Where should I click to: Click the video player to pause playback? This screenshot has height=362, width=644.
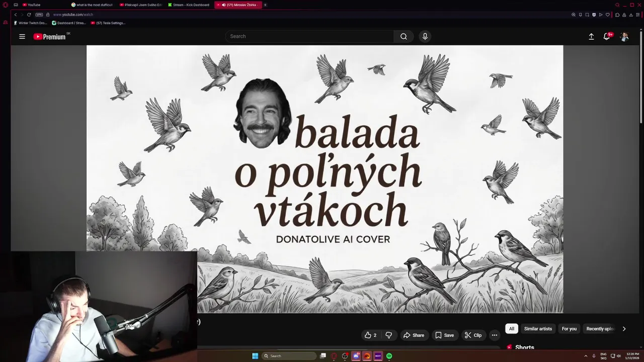[325, 179]
